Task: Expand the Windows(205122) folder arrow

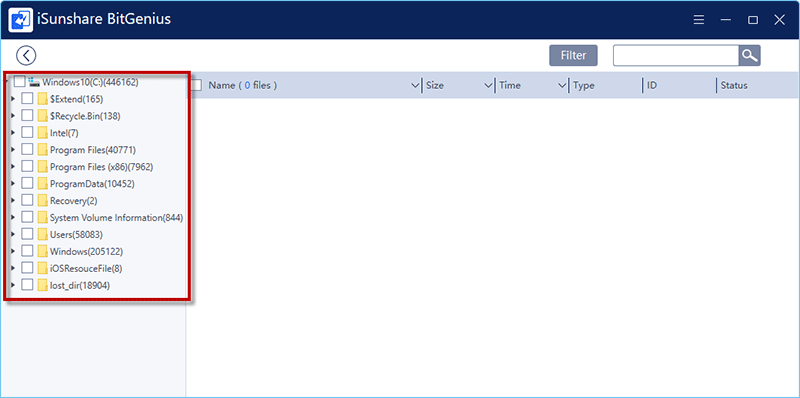Action: [13, 251]
